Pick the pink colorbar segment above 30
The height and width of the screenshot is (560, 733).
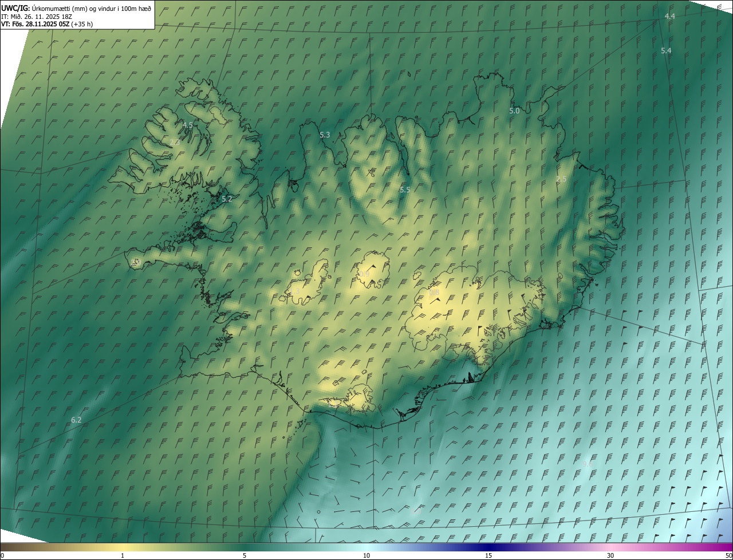(610, 547)
